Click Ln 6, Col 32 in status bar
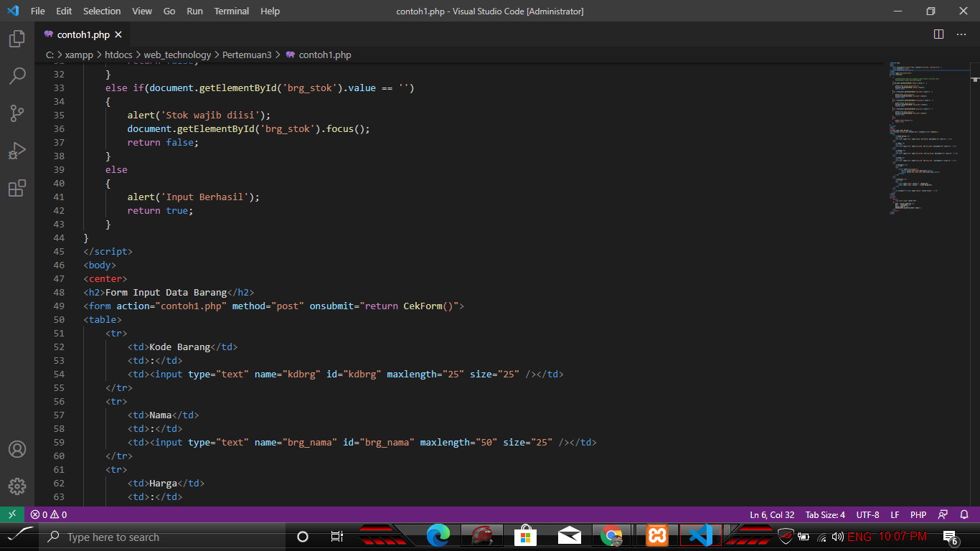 pos(772,514)
